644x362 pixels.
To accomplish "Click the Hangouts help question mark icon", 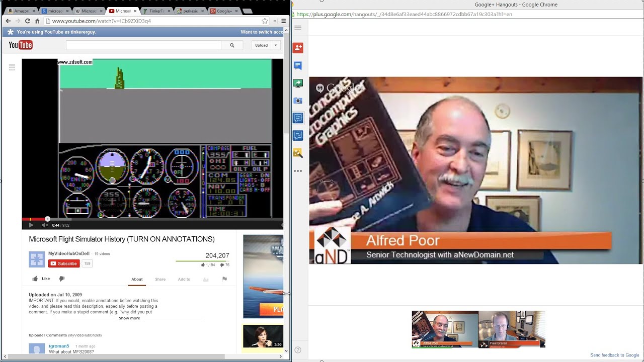I will 298,350.
